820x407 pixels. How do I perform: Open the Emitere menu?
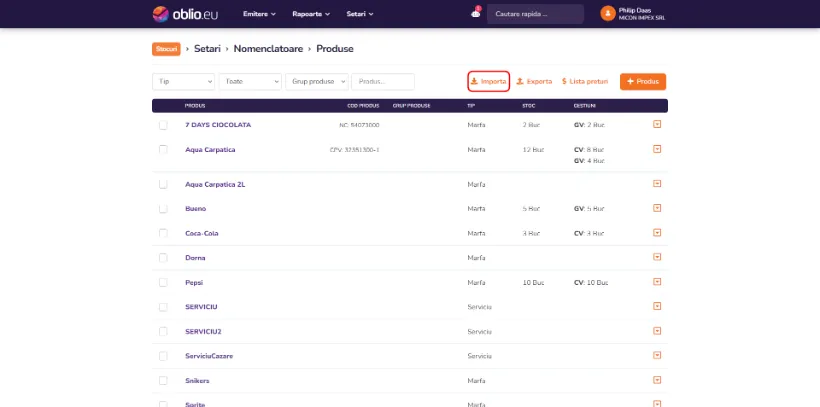259,14
